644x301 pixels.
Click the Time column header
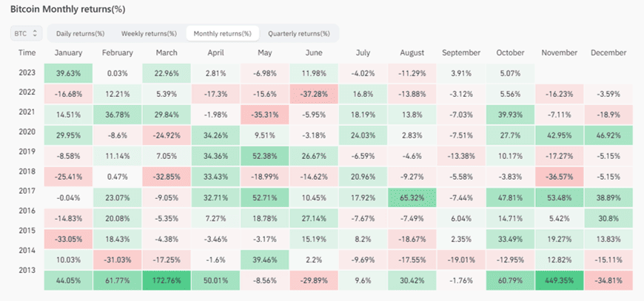pyautogui.click(x=27, y=53)
